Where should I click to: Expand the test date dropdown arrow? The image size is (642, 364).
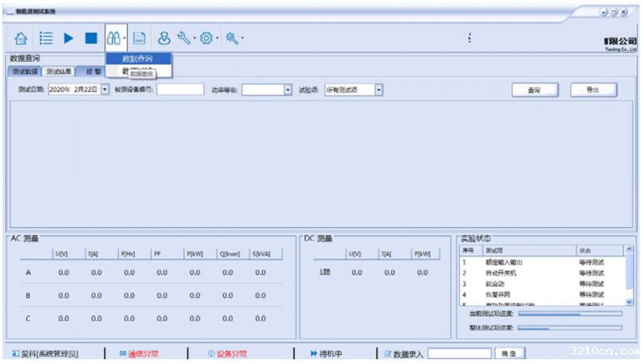tap(105, 89)
